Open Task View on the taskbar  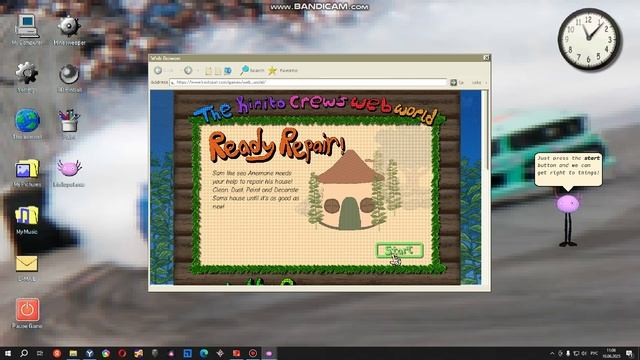(x=40, y=353)
